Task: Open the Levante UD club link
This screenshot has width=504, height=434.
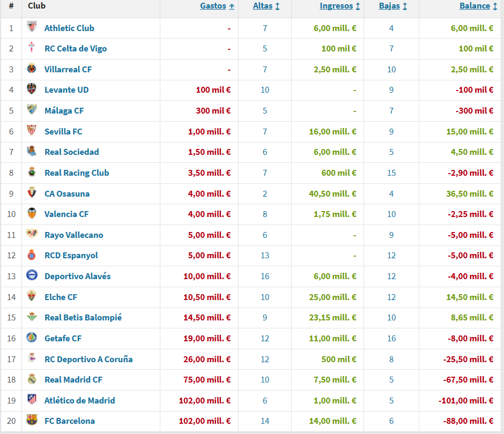Action: pyautogui.click(x=66, y=90)
